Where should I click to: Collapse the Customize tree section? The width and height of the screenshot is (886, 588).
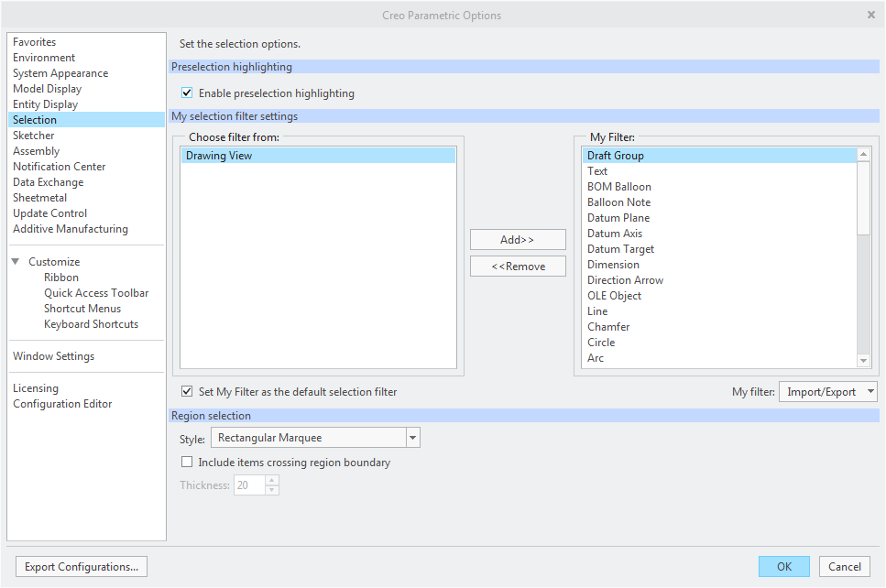tap(16, 262)
